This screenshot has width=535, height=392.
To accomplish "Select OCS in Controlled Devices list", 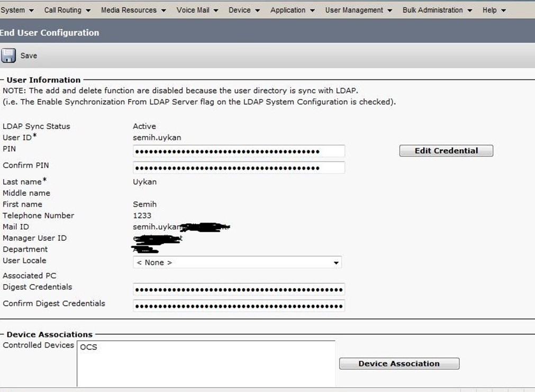I will (89, 348).
